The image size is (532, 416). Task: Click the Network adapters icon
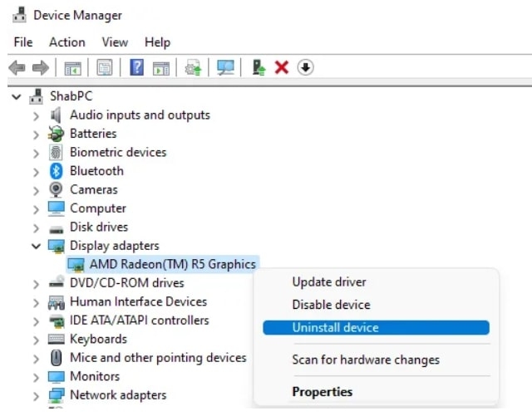[x=57, y=395]
